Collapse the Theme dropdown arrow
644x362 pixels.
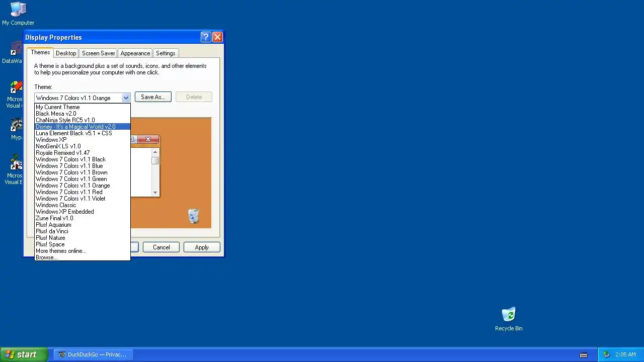126,98
